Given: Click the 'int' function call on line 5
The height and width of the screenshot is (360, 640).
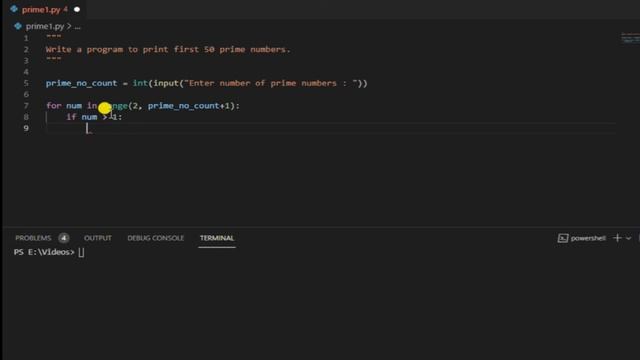Looking at the screenshot, I should [x=140, y=83].
